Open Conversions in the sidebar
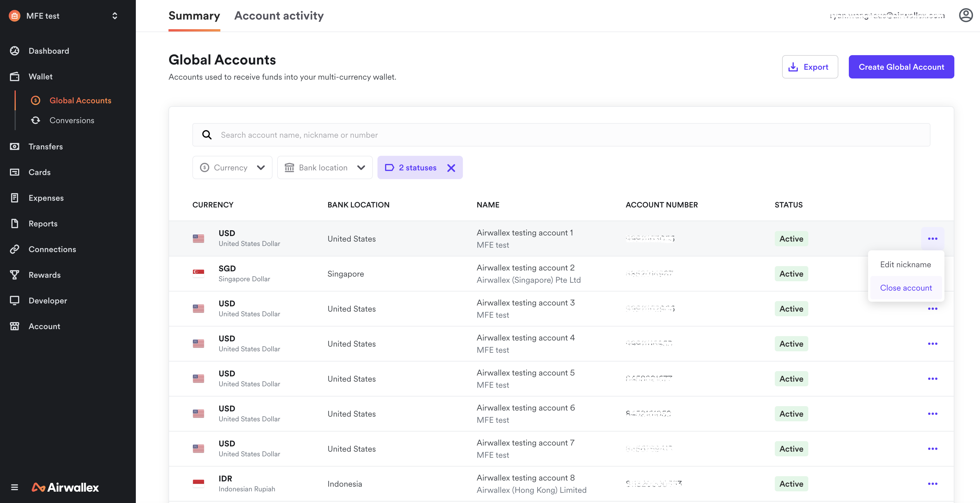The image size is (980, 503). point(72,120)
